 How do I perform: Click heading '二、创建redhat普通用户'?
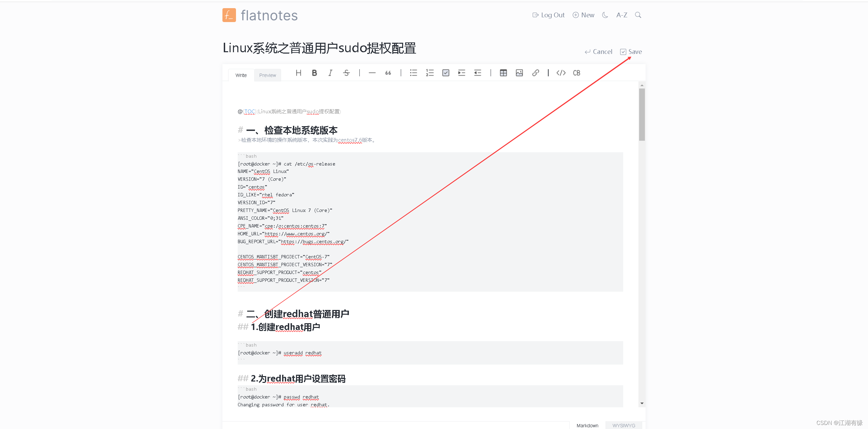point(297,314)
